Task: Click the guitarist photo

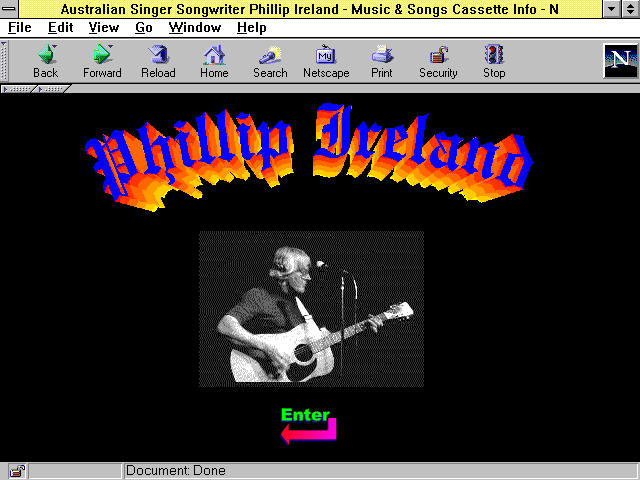Action: [x=311, y=309]
